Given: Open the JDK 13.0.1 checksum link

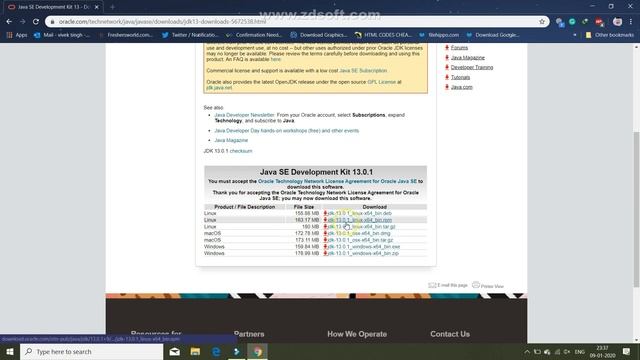Looking at the screenshot, I should click(241, 151).
